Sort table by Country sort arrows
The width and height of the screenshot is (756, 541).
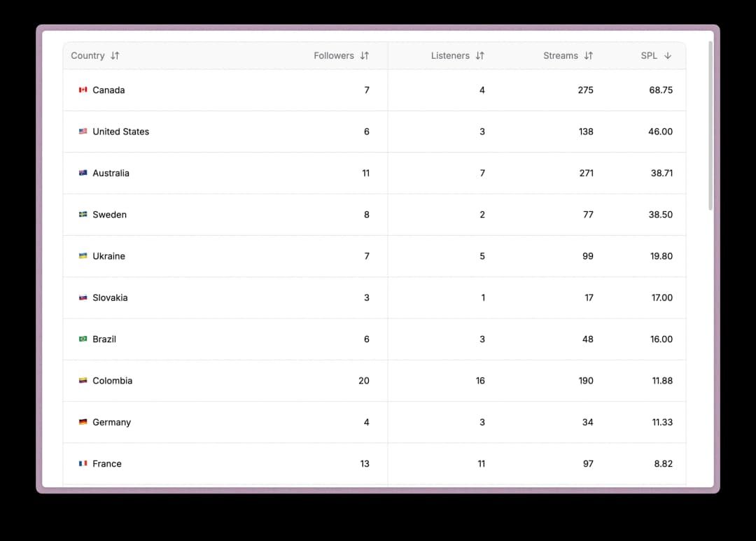115,56
